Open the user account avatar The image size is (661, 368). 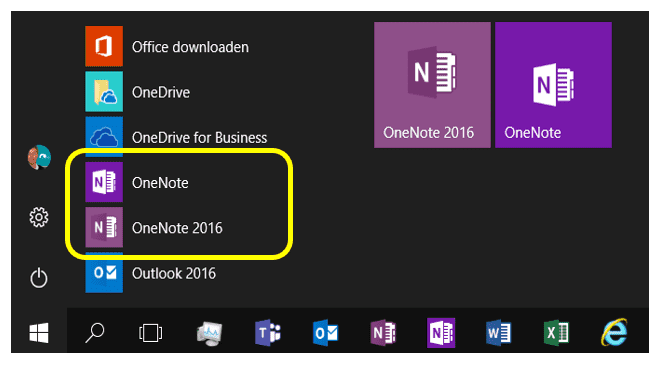39,157
